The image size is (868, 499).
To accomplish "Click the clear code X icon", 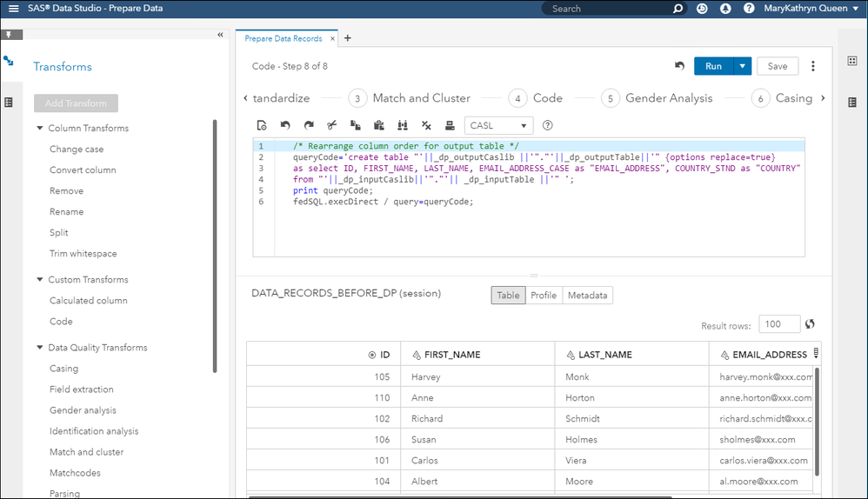I will (426, 125).
